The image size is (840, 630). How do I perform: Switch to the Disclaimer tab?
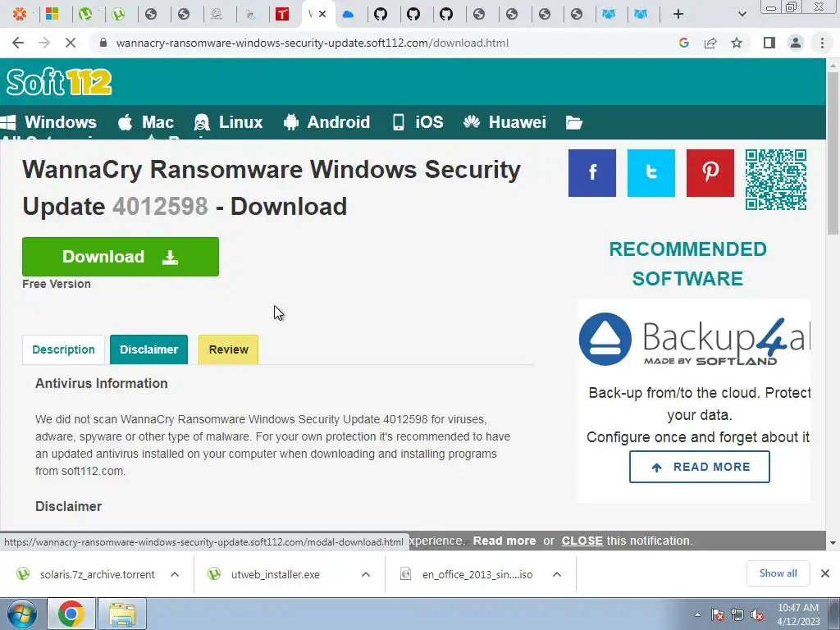(149, 349)
